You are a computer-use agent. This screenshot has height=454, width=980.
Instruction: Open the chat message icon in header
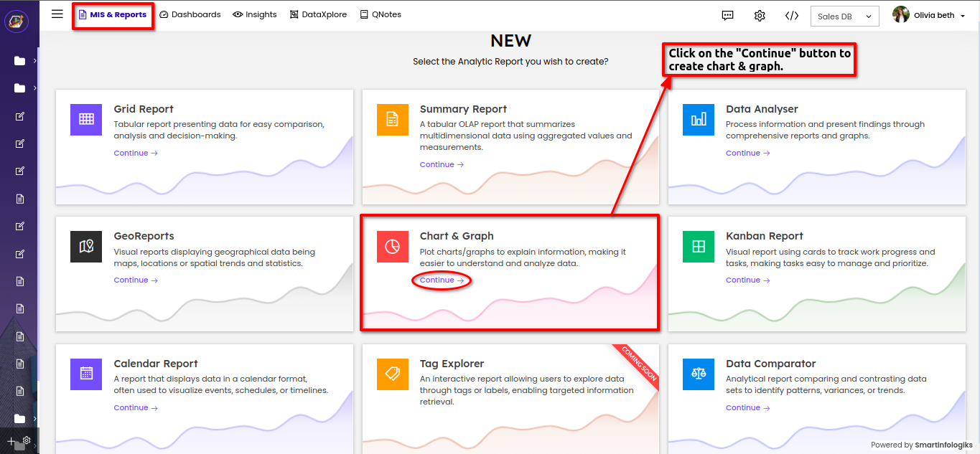pyautogui.click(x=727, y=15)
